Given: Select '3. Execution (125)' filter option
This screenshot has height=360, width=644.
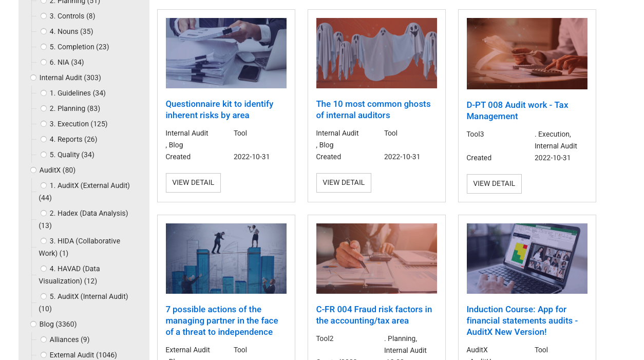Looking at the screenshot, I should [x=44, y=124].
